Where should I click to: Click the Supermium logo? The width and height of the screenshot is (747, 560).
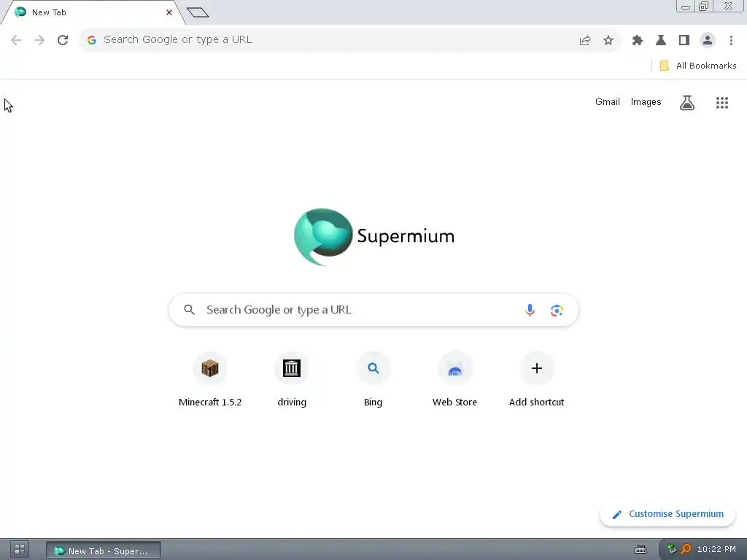(374, 237)
